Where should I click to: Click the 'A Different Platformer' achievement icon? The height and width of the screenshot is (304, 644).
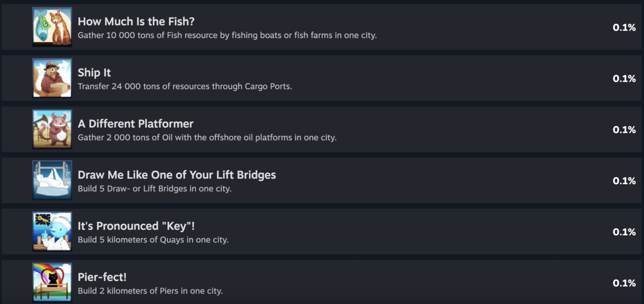[52, 129]
